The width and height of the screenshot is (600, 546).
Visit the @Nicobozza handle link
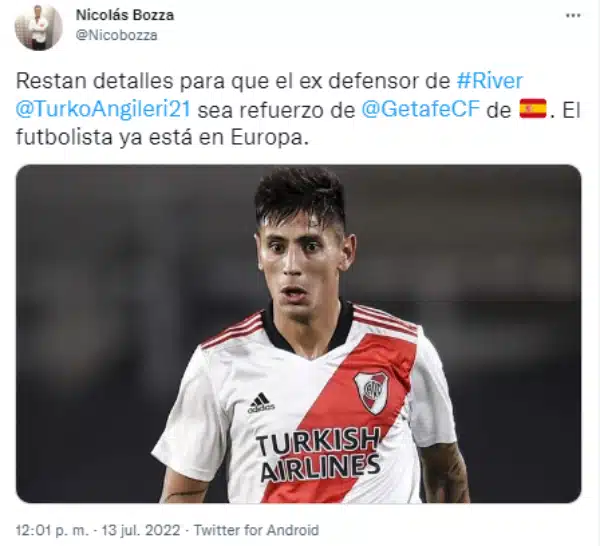pyautogui.click(x=117, y=35)
